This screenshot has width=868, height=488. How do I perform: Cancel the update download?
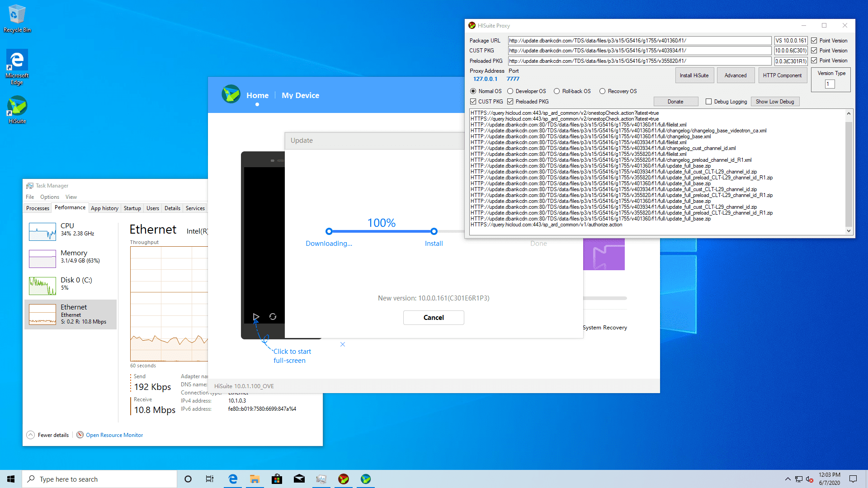[x=434, y=317]
